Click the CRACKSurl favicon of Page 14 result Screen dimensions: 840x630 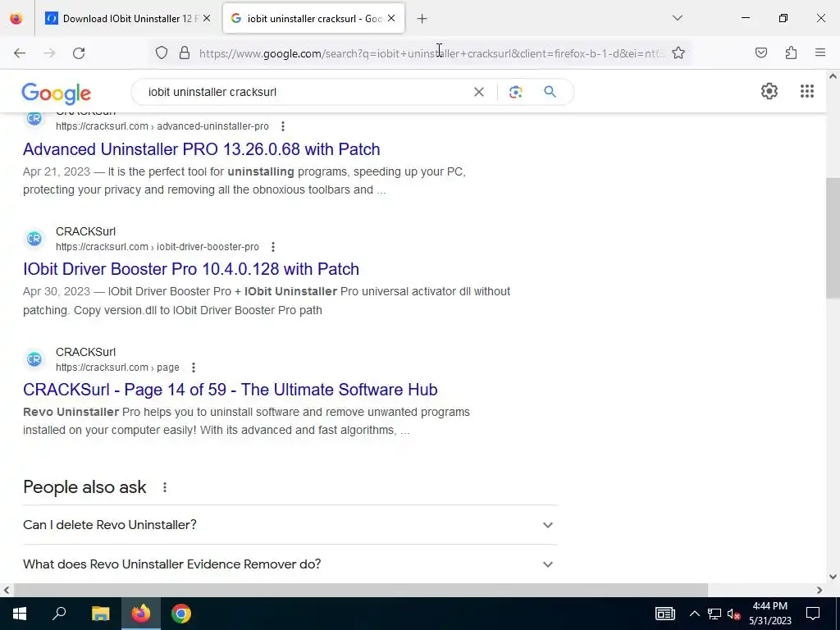click(34, 359)
